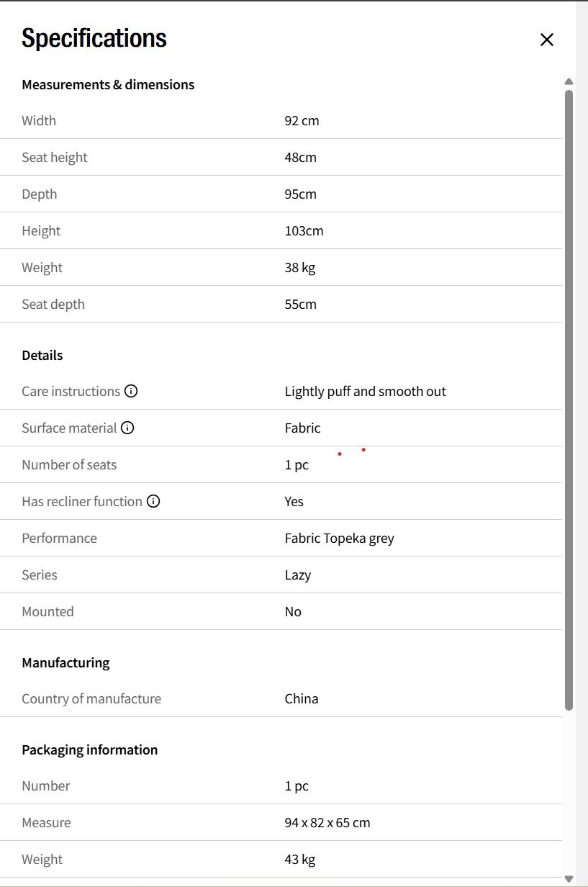Screen dimensions: 588x887
Task: Select the China country value
Action: point(302,698)
